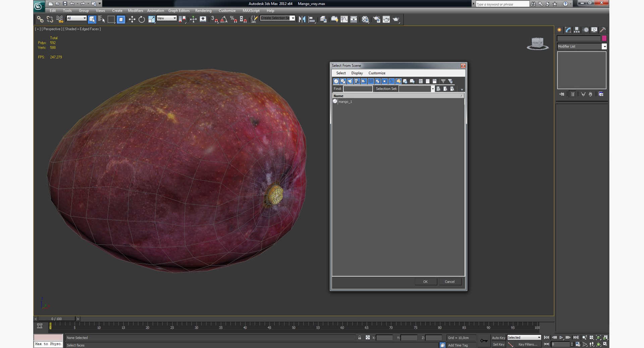Open the Create Selection Set dropdown
Screen dimensions: 644x348
click(277, 18)
